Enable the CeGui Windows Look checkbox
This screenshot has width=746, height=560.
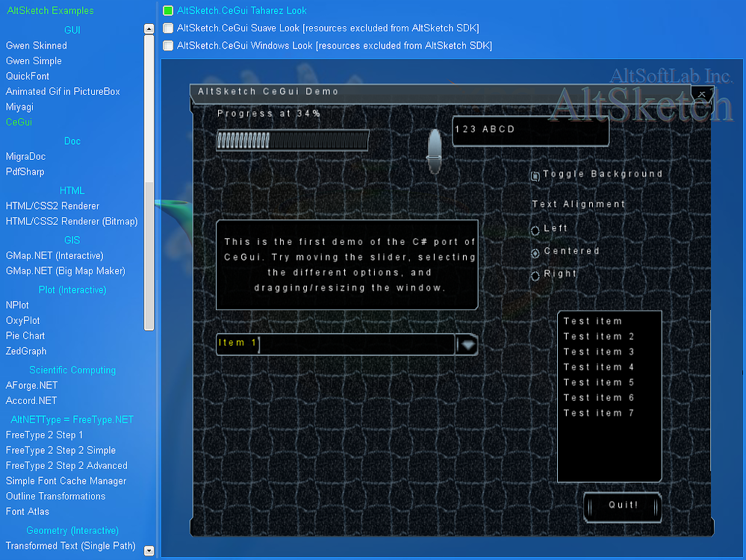click(168, 46)
